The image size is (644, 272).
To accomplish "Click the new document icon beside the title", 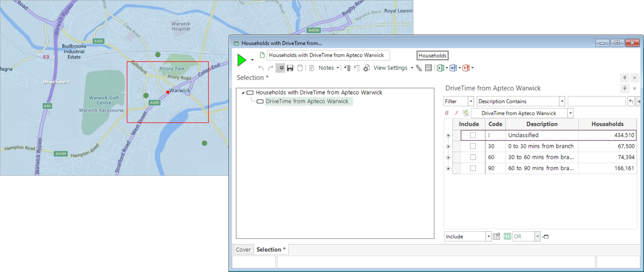I will [x=262, y=55].
